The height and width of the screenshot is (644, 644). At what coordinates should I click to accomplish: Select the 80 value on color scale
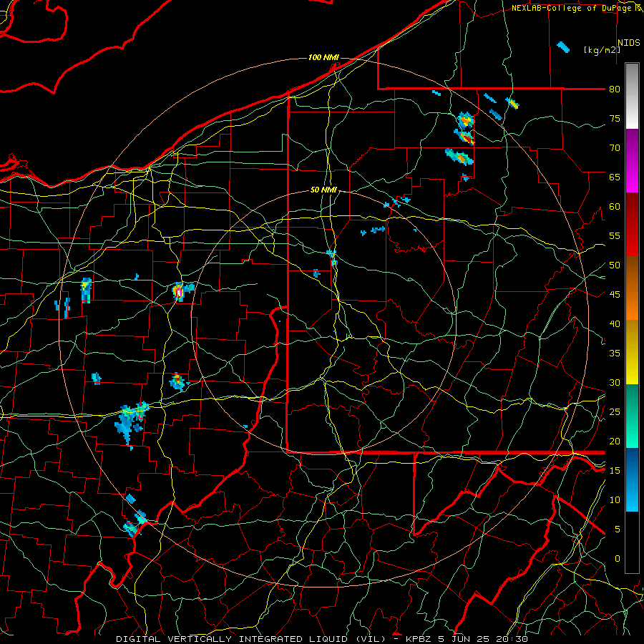coord(615,89)
